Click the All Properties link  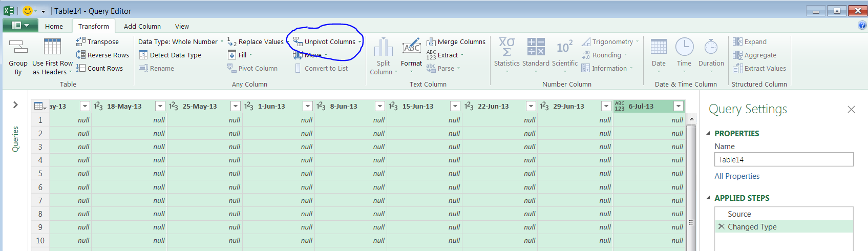click(737, 176)
